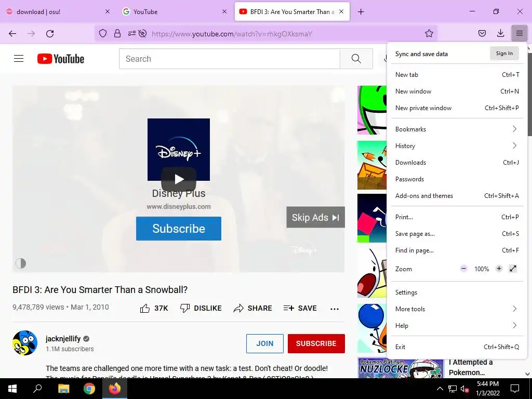Zoom in with the plus button
532x399 pixels.
tap(499, 269)
